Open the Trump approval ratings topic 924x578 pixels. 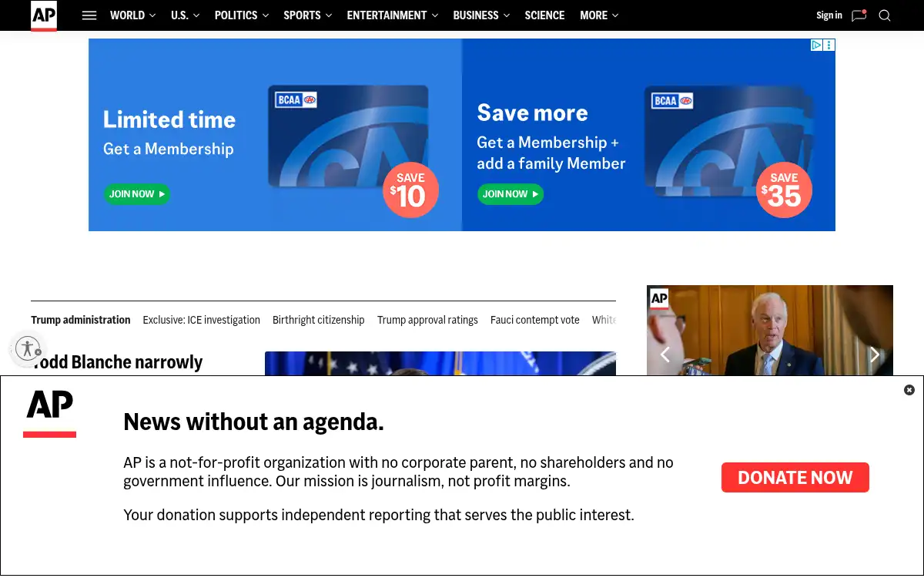click(427, 320)
